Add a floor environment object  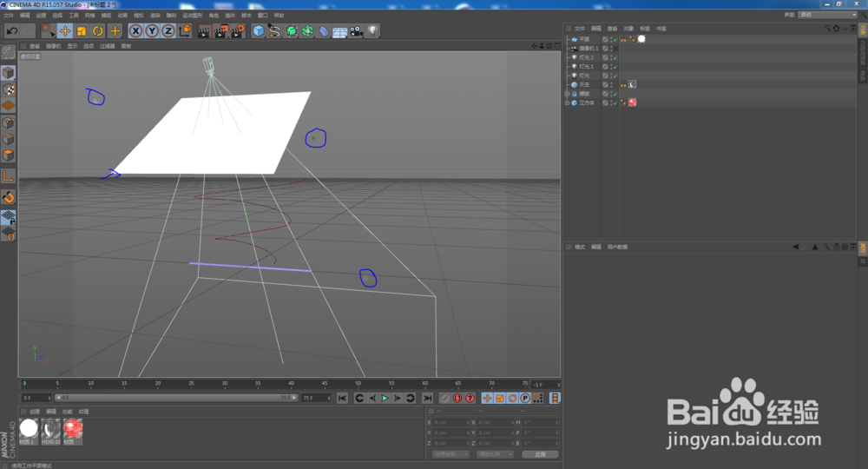[x=340, y=31]
